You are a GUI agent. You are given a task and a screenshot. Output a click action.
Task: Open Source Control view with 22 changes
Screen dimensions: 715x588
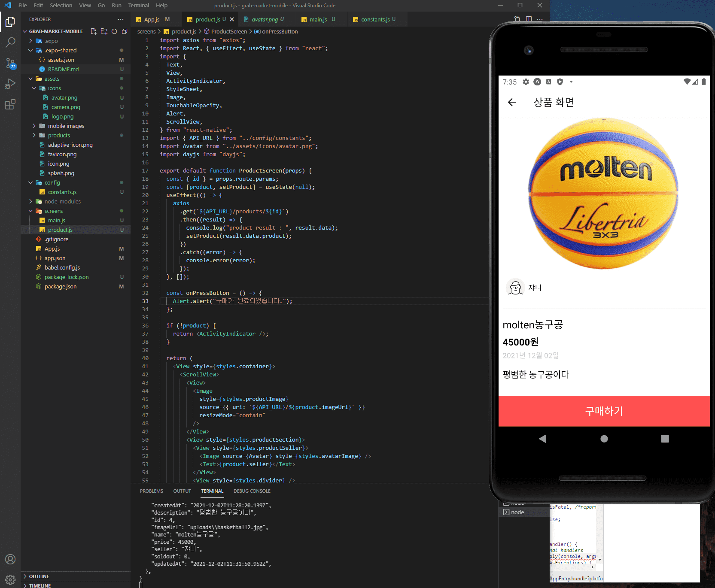(10, 63)
